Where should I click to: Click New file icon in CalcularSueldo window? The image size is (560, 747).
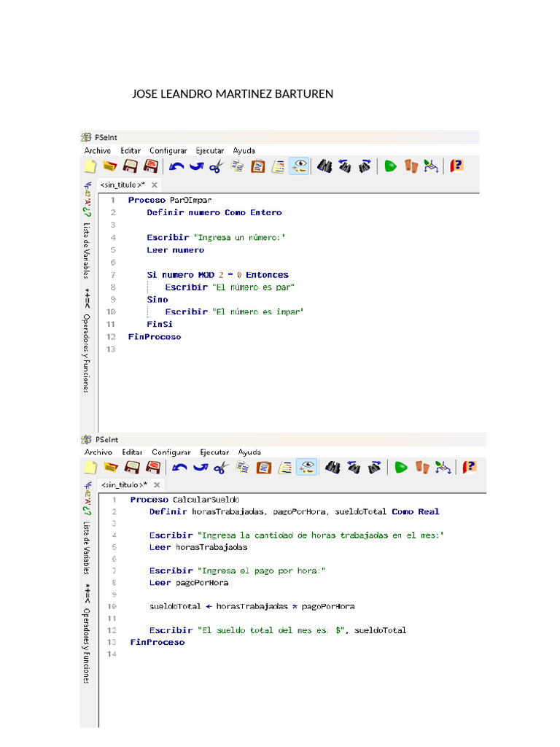pyautogui.click(x=90, y=467)
